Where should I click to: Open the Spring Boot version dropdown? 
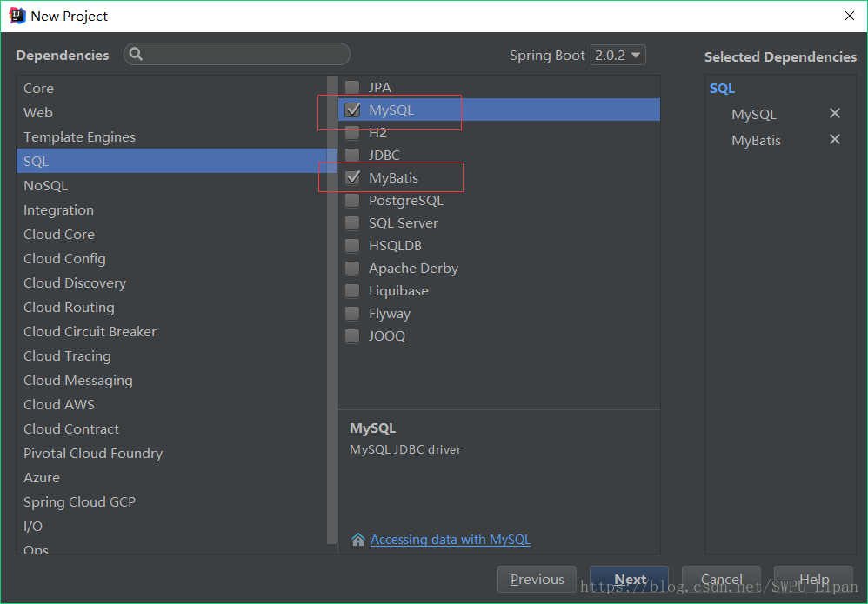[x=618, y=56]
